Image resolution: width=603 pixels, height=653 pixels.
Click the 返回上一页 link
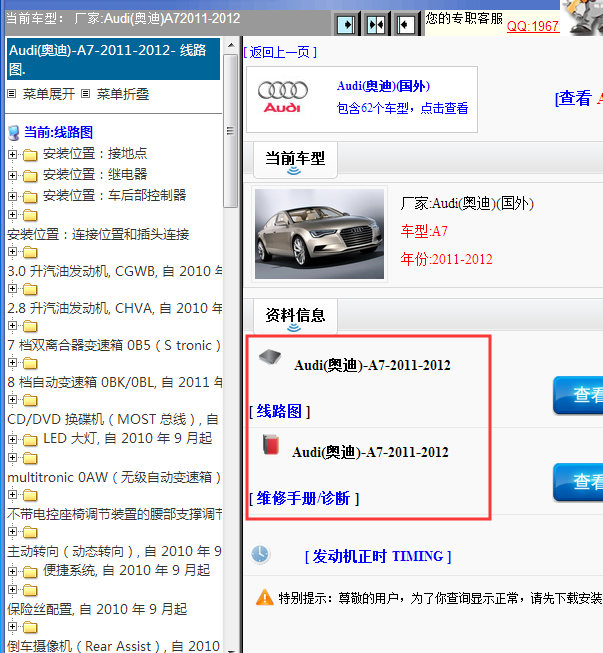click(280, 52)
